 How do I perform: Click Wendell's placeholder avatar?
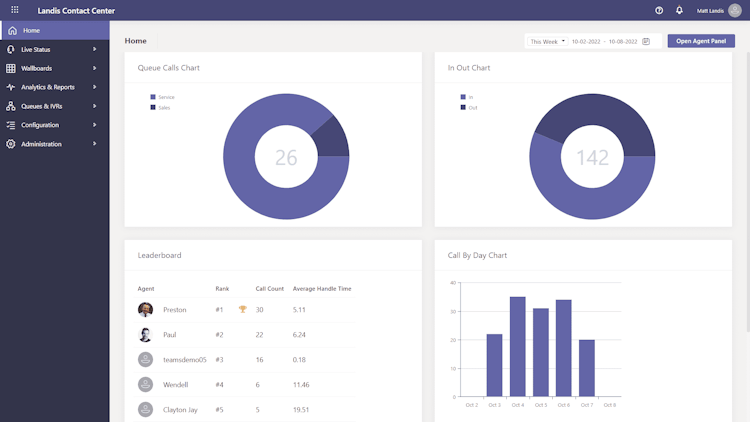coord(145,384)
